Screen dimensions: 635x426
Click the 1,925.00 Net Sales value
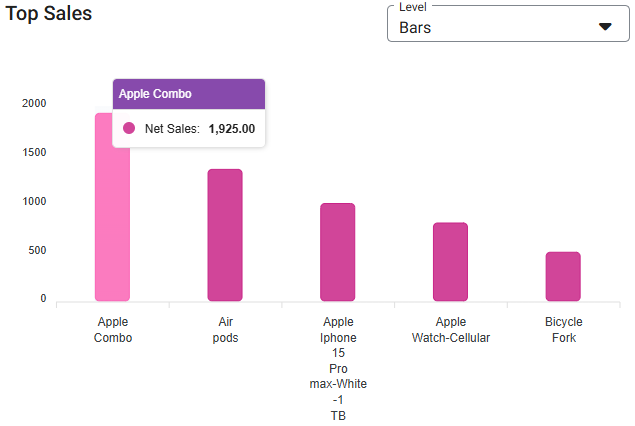click(x=231, y=129)
